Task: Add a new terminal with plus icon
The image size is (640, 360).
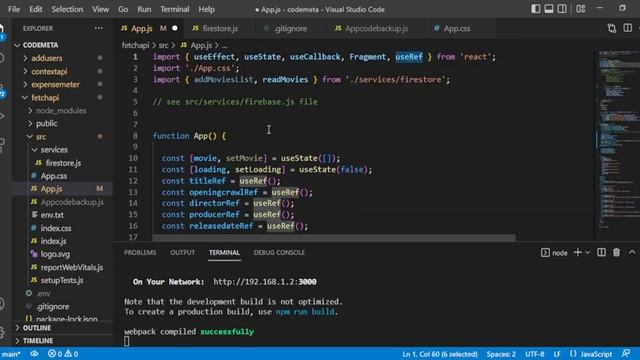Action: 577,253
